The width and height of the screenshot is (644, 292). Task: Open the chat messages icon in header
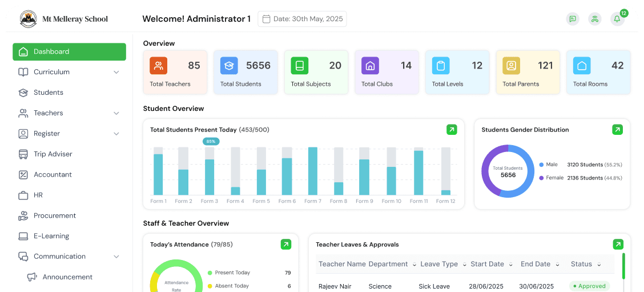[572, 19]
